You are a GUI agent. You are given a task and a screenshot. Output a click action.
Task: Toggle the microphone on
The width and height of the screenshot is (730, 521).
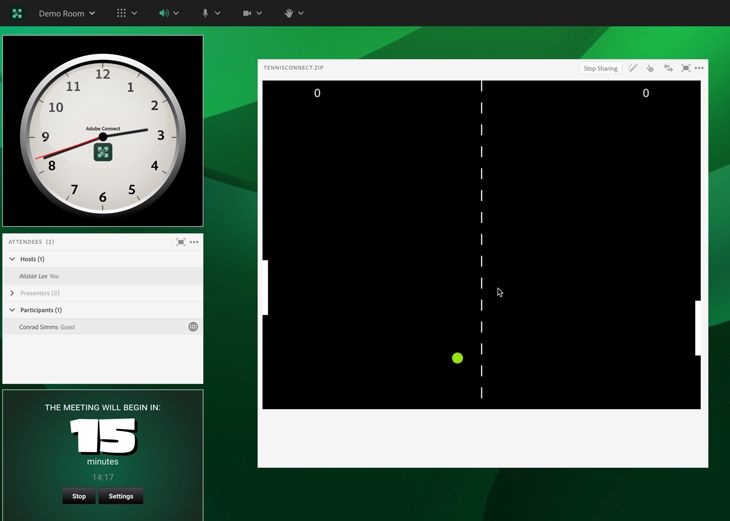pyautogui.click(x=206, y=13)
